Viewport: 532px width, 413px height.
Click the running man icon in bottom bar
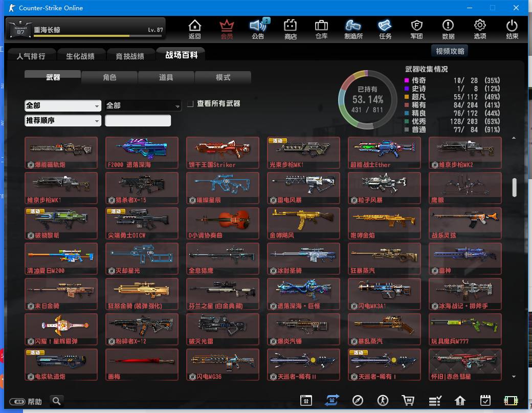[383, 400]
